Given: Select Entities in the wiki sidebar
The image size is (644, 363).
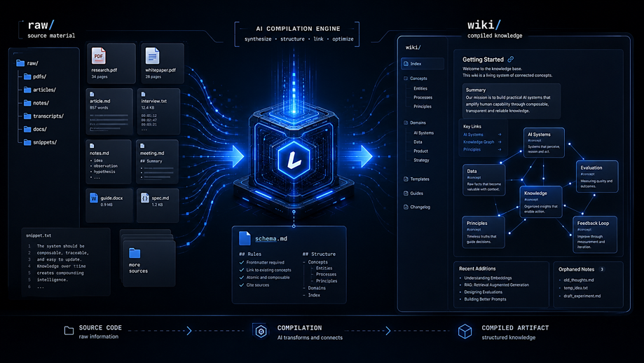Looking at the screenshot, I should coord(420,88).
